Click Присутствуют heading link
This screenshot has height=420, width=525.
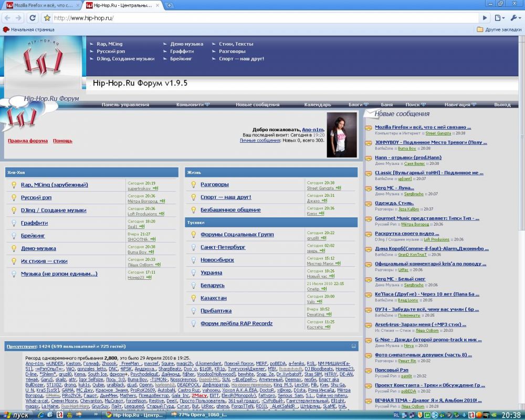[22, 346]
